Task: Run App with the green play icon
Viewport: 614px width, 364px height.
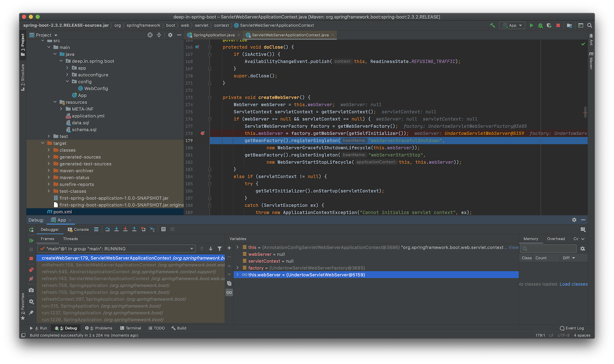Action: pos(531,26)
